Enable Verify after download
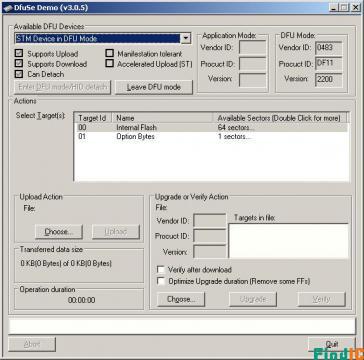The height and width of the screenshot is (360, 364). coord(161,269)
